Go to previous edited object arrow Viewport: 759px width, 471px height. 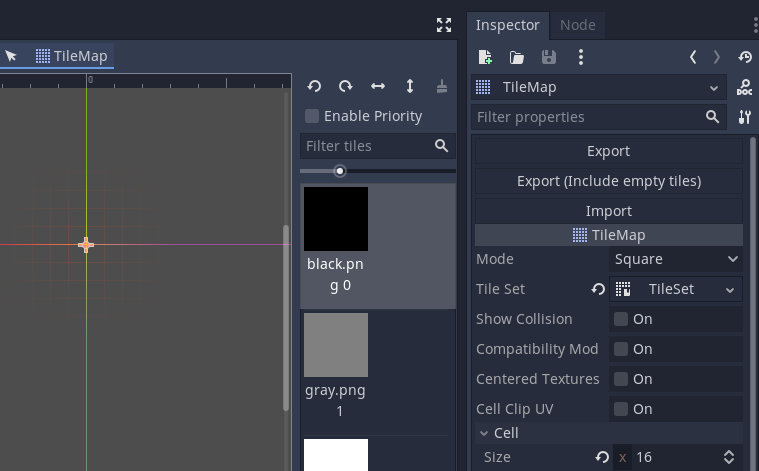(693, 57)
